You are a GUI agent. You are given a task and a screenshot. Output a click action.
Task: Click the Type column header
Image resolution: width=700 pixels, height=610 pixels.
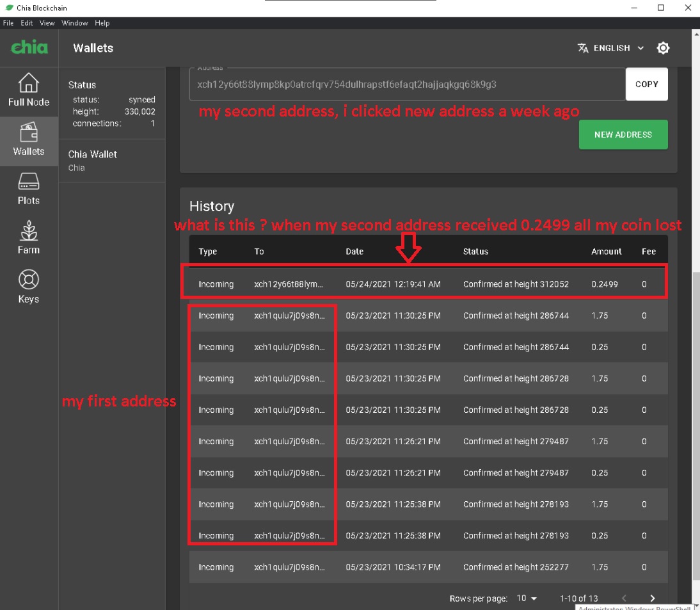(x=207, y=252)
